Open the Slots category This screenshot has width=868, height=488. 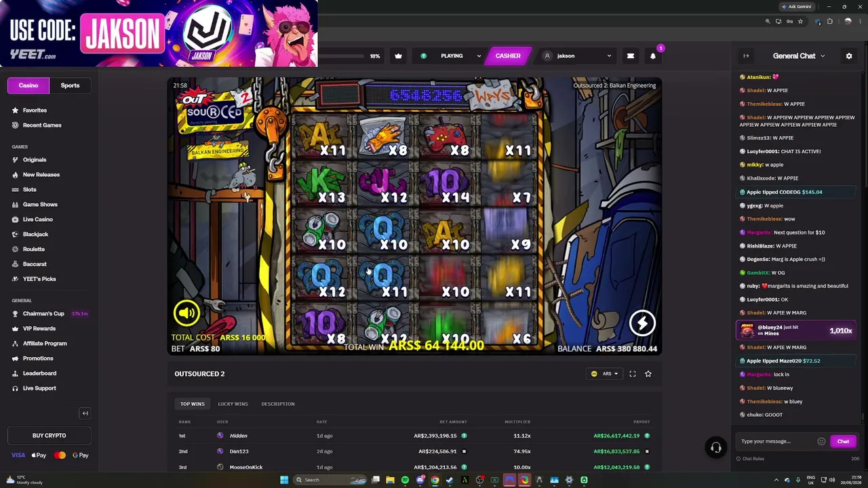coord(30,190)
